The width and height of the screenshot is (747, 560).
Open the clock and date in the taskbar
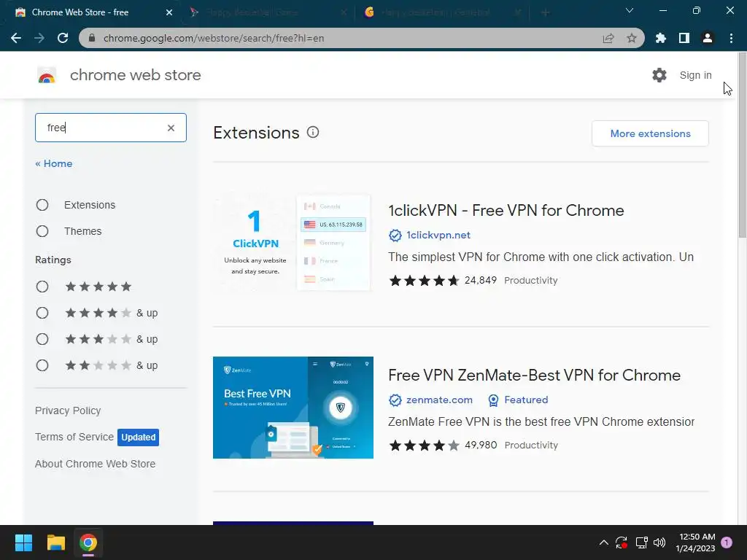point(695,542)
